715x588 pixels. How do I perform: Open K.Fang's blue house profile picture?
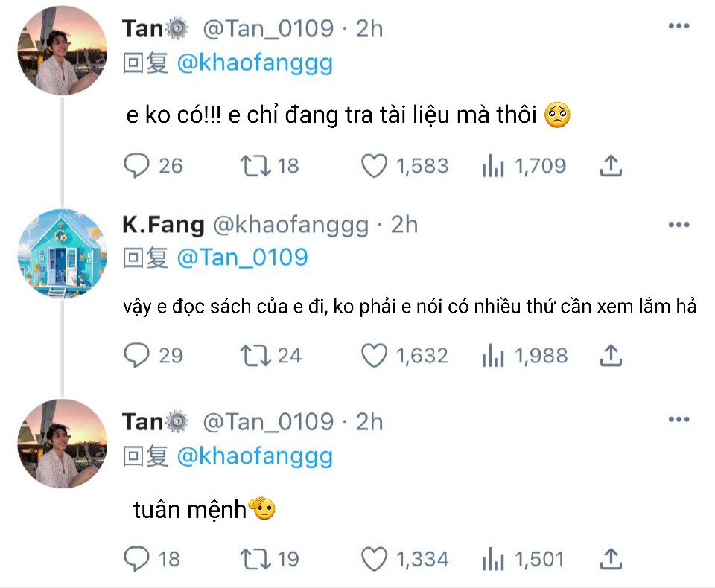(62, 253)
